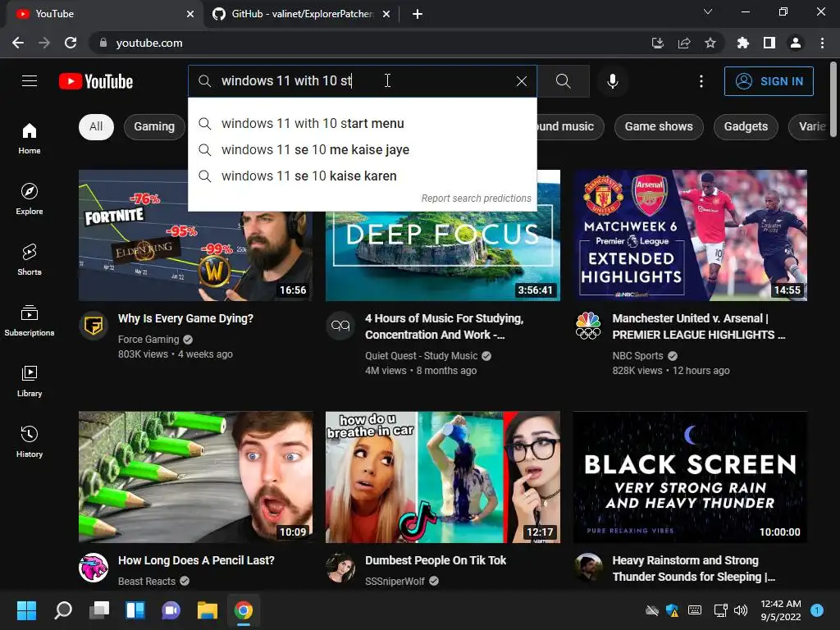Open the YouTube hamburger guide menu

pos(30,81)
